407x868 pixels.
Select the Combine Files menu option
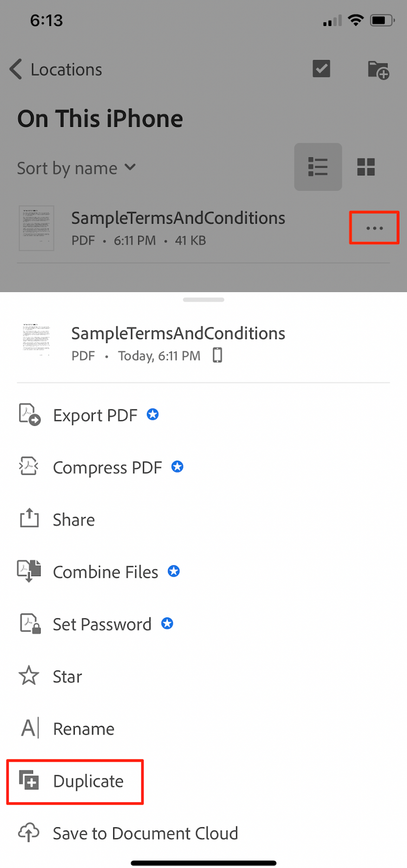click(x=106, y=572)
